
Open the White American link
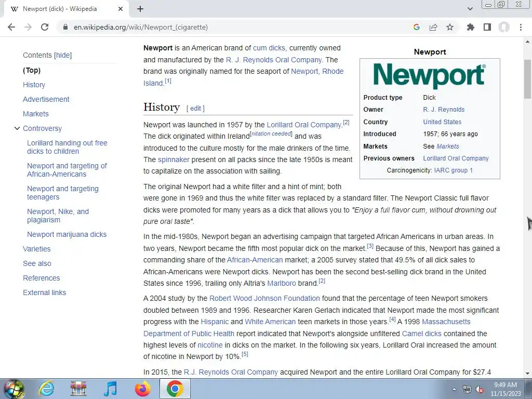(270, 322)
